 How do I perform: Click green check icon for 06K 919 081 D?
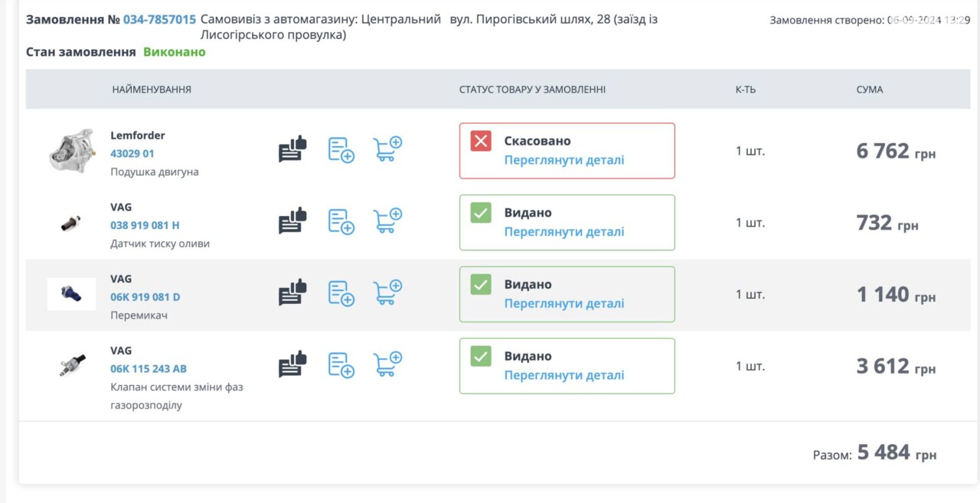(481, 285)
